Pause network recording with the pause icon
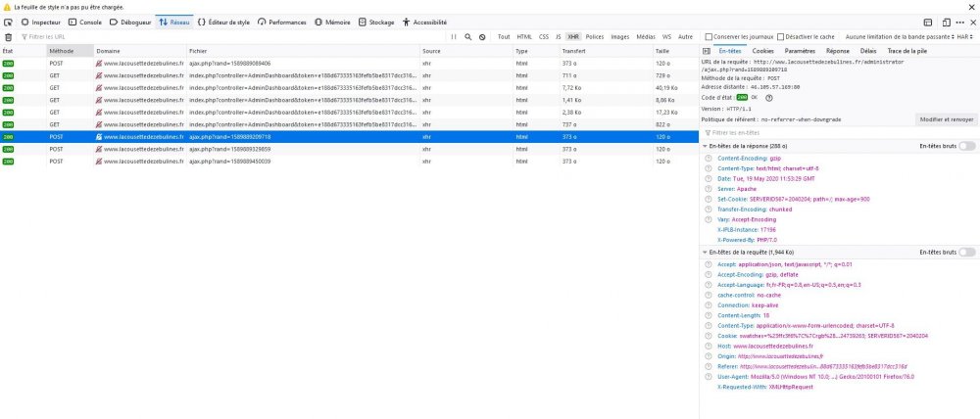Image resolution: width=980 pixels, height=419 pixels. [x=455, y=37]
